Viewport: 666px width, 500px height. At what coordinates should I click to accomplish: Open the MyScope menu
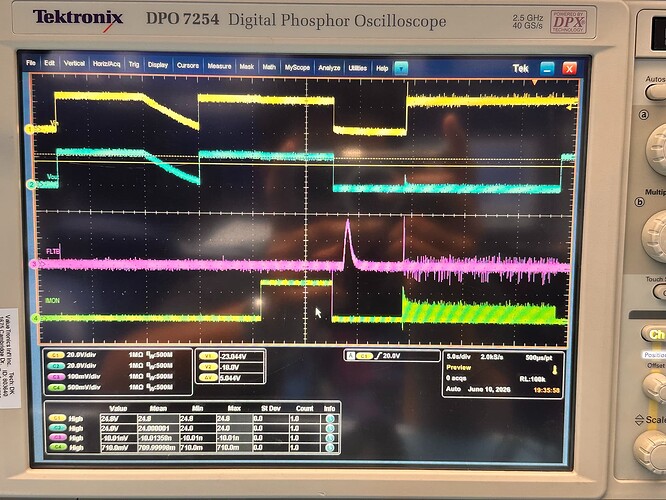pos(297,68)
